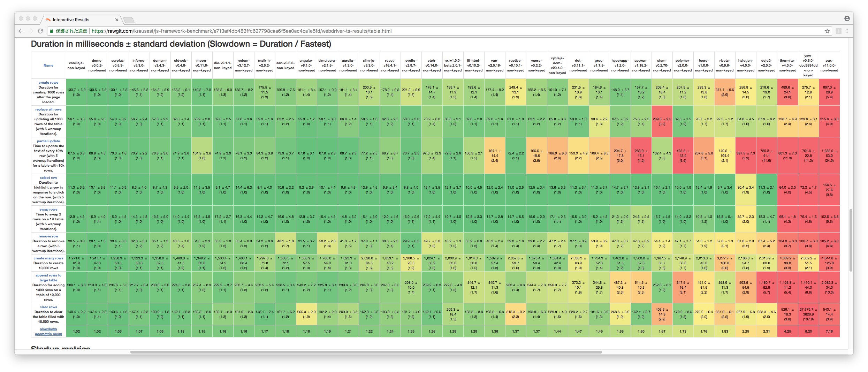Click the secure padlock icon
This screenshot has width=868, height=372.
pyautogui.click(x=52, y=31)
